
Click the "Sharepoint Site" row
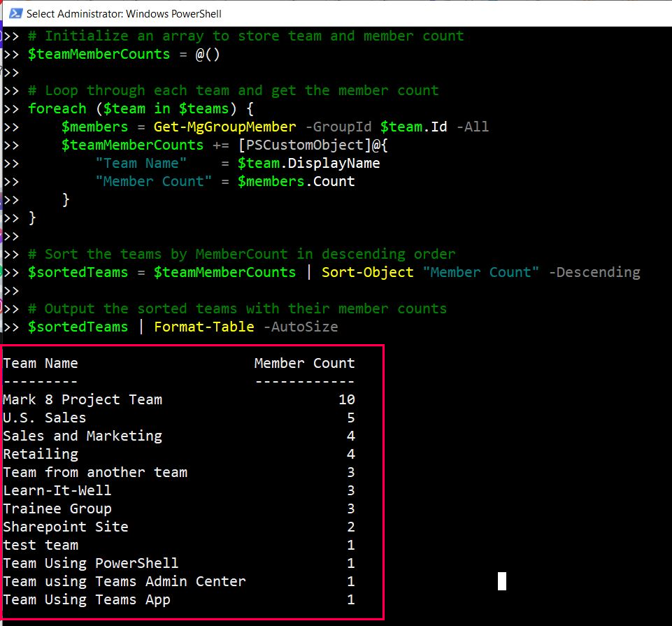point(66,527)
